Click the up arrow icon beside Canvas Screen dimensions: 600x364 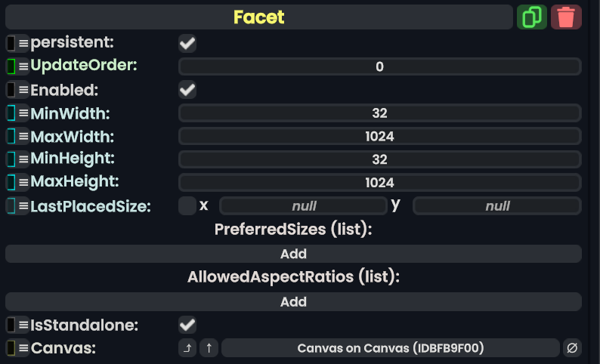click(209, 348)
